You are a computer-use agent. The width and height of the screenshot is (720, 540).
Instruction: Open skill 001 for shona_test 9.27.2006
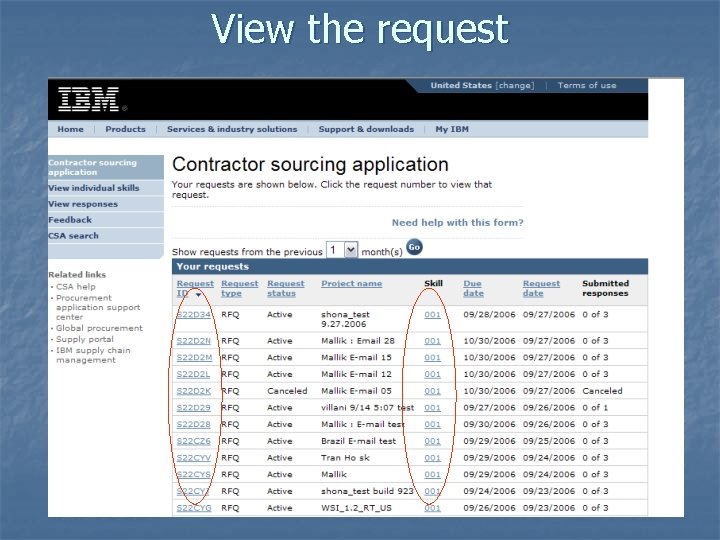click(432, 315)
